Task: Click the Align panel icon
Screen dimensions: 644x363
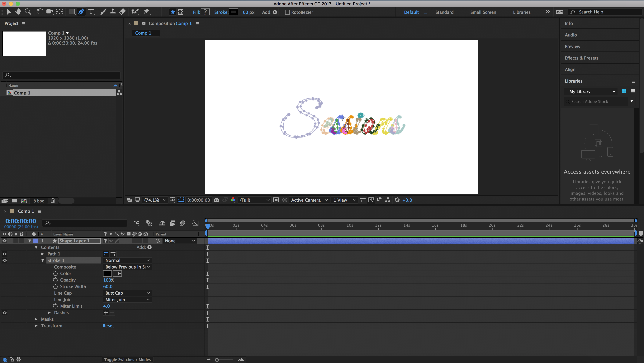Action: click(x=570, y=69)
